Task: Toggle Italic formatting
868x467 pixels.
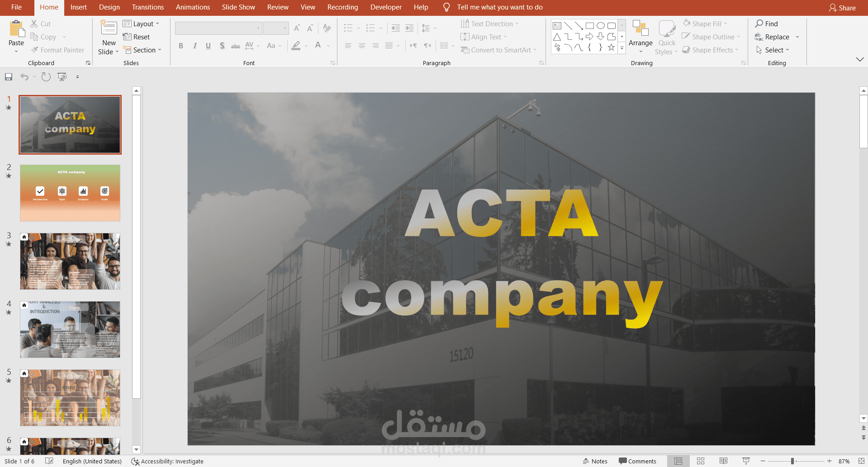Action: tap(194, 46)
